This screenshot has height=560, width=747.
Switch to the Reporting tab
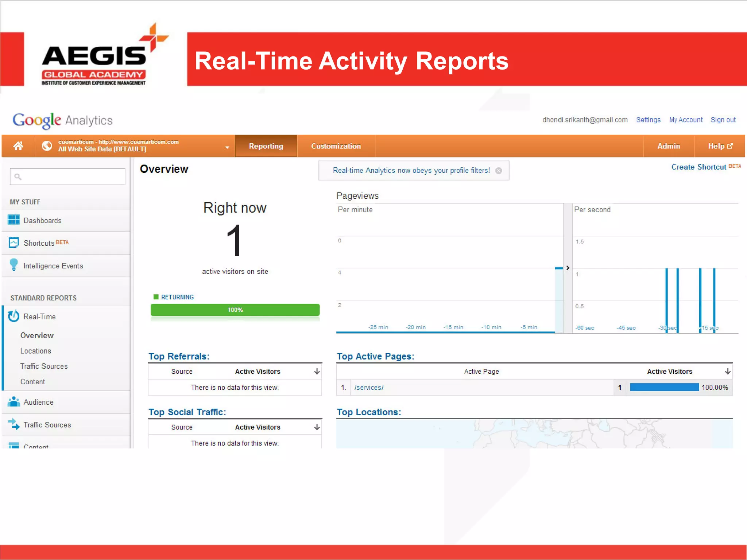(x=266, y=146)
